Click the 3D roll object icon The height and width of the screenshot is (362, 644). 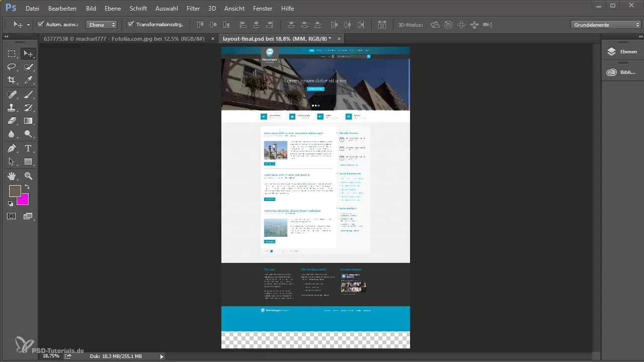click(x=448, y=24)
